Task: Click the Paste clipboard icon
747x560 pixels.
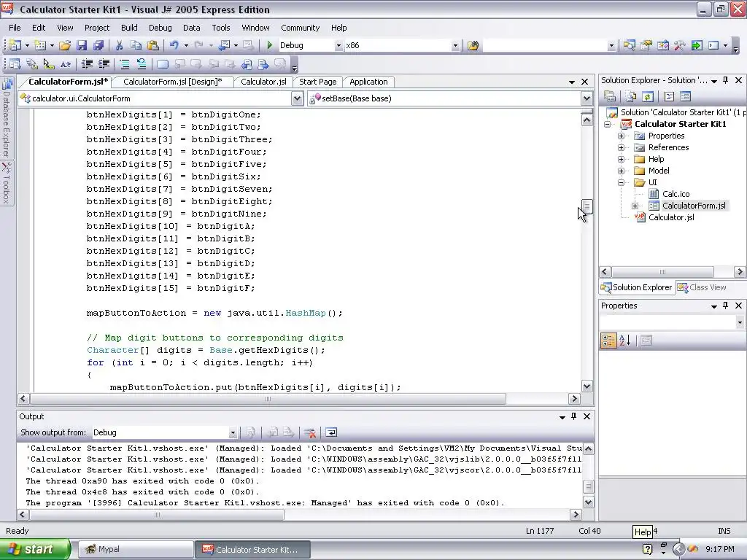Action: tap(153, 45)
